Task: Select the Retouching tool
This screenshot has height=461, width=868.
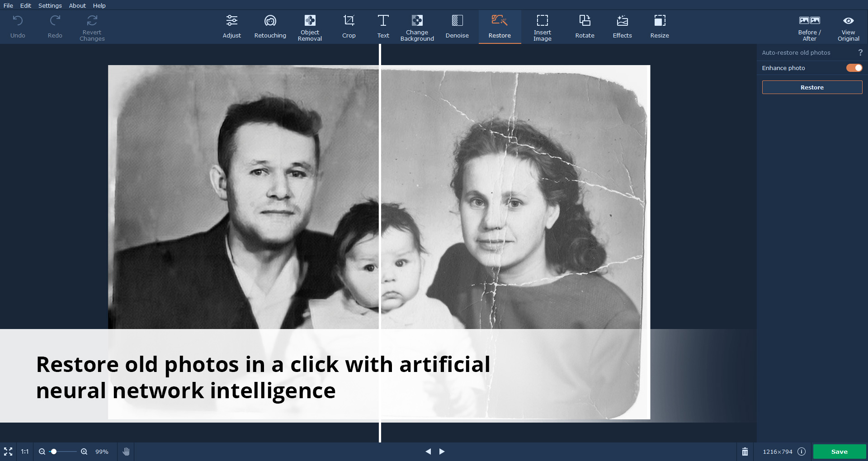Action: (270, 27)
